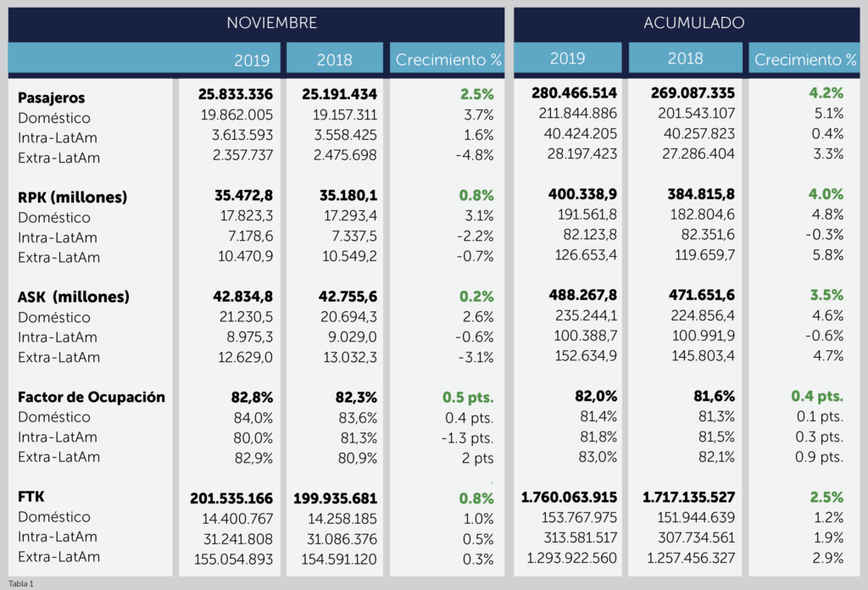This screenshot has width=868, height=590.
Task: Click the 280.466.514 accumulated passengers value
Action: point(575,93)
